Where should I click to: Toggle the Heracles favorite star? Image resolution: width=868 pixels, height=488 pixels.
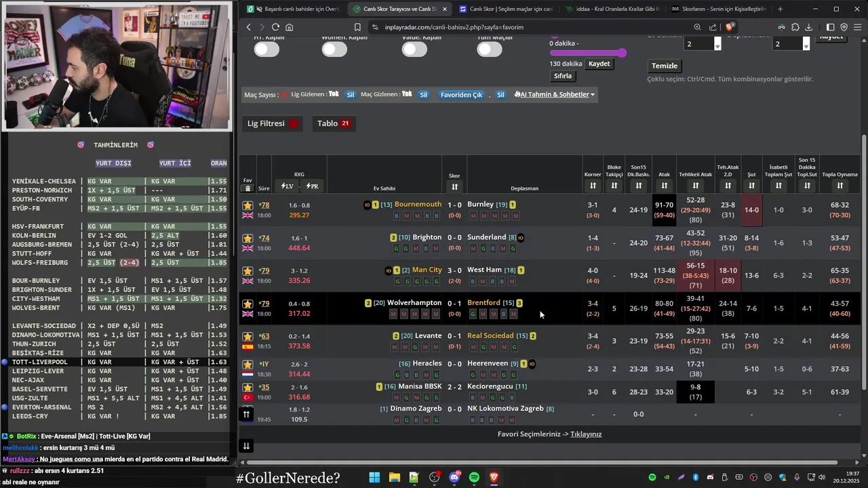click(x=248, y=364)
